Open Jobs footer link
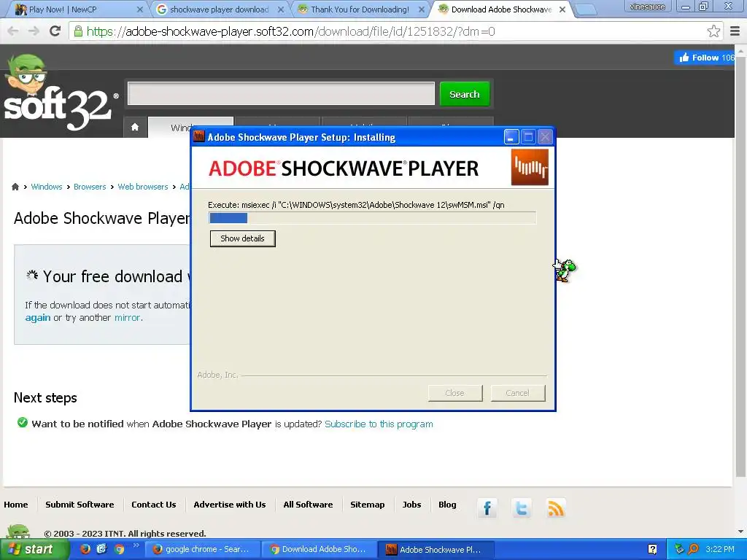747x560 pixels. pos(411,505)
